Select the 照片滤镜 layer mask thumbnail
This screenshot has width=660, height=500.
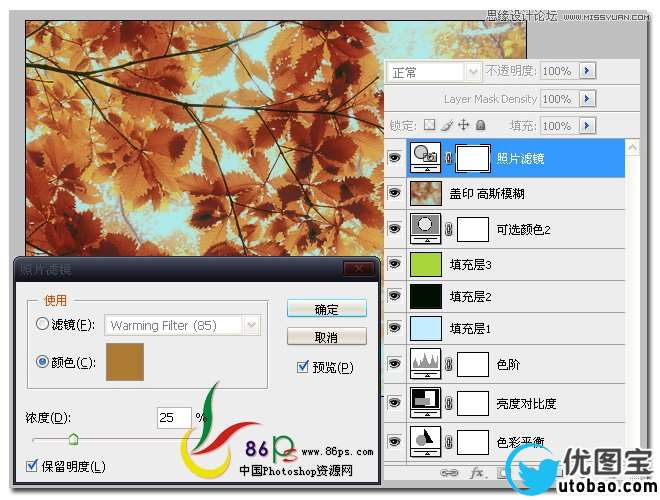pyautogui.click(x=473, y=158)
